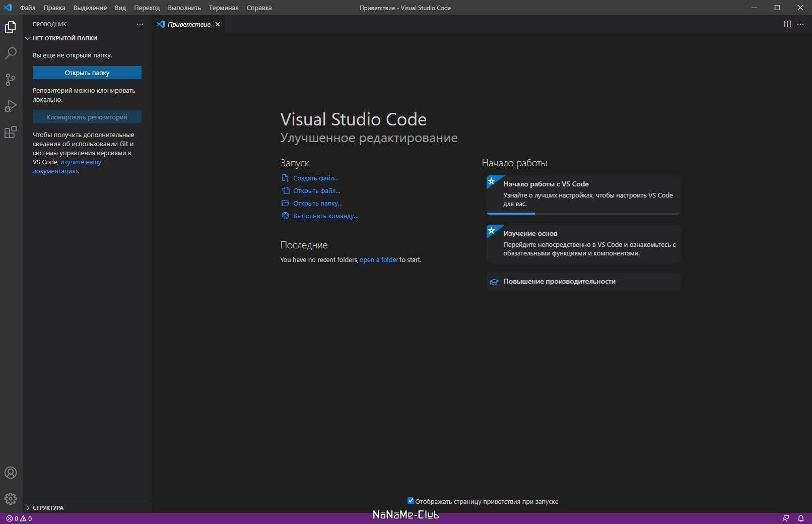Click the Клонировать репозиторий button
Viewport: 812px width, 524px height.
click(87, 117)
